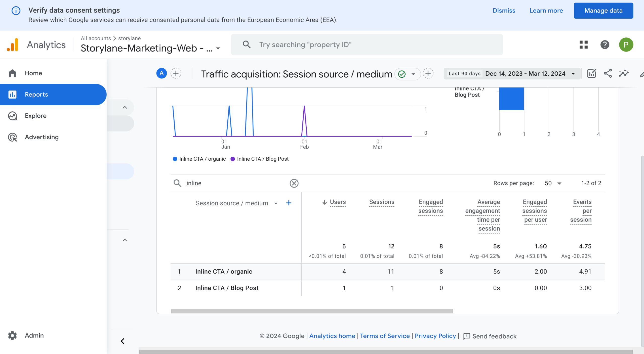644x354 pixels.
Task: Click the share report icon
Action: pyautogui.click(x=608, y=73)
